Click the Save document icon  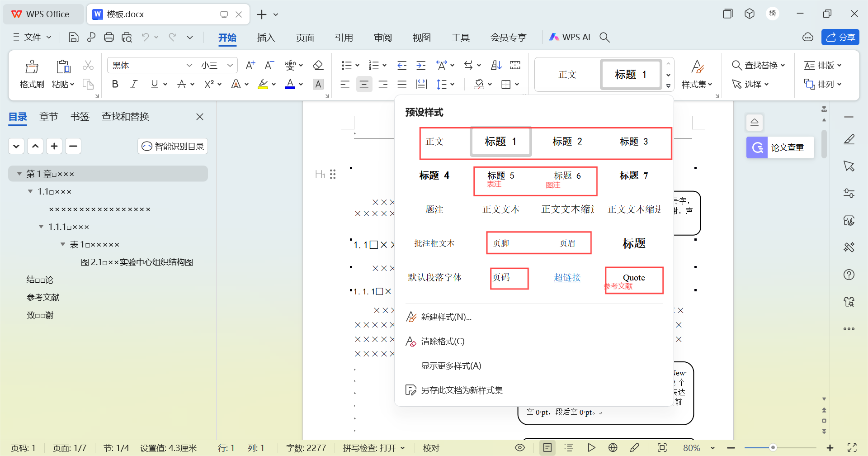73,38
